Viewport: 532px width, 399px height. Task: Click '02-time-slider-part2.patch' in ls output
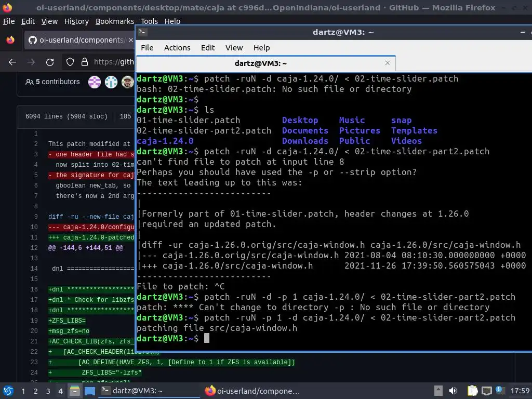click(x=204, y=130)
